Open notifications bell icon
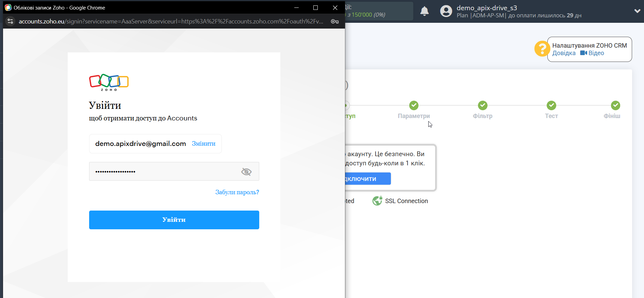Screen dimensions: 644x298 coord(424,11)
